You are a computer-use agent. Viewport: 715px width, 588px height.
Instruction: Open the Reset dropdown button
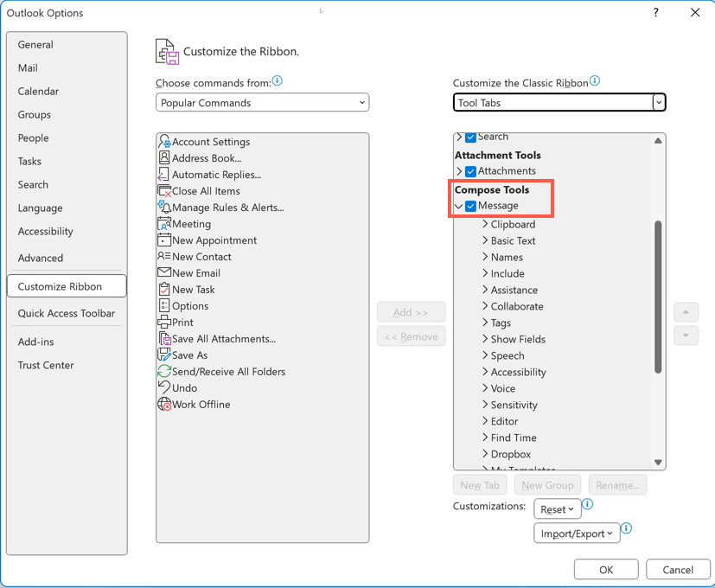coord(558,509)
